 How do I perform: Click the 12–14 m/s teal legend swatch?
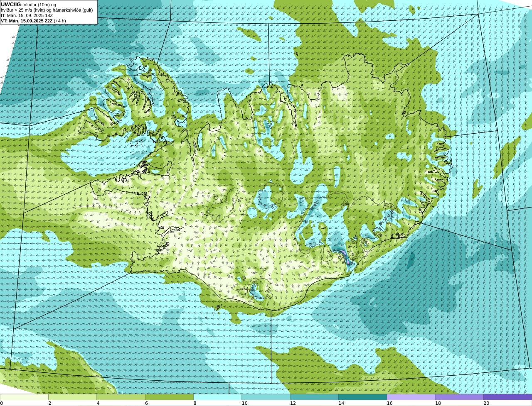pos(314,397)
